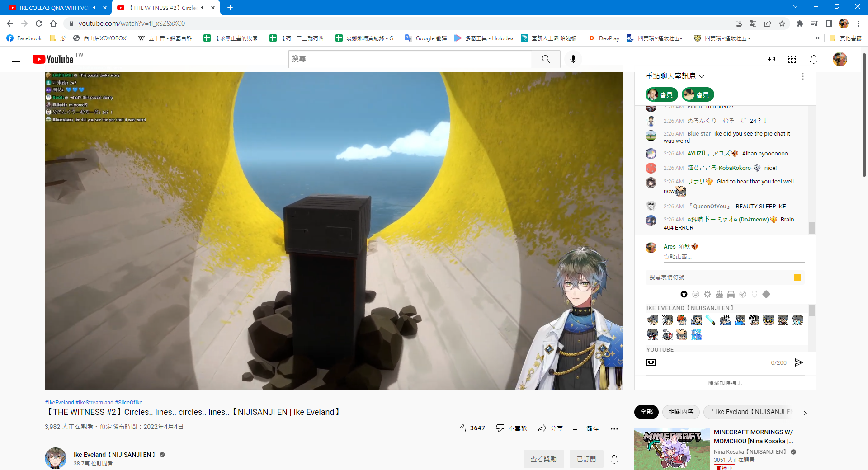Save video to playlist with 儲存

(586, 428)
